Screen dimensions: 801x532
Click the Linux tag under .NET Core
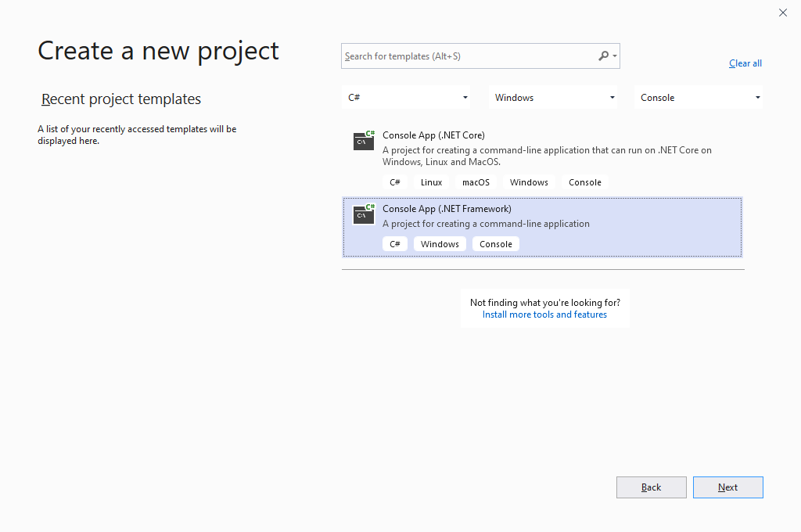pos(431,182)
